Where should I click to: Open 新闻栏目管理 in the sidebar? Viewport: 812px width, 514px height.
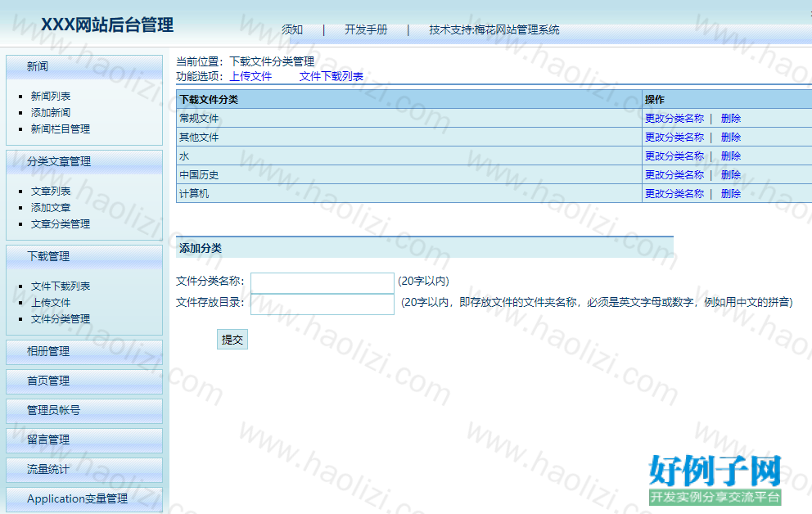tap(61, 129)
